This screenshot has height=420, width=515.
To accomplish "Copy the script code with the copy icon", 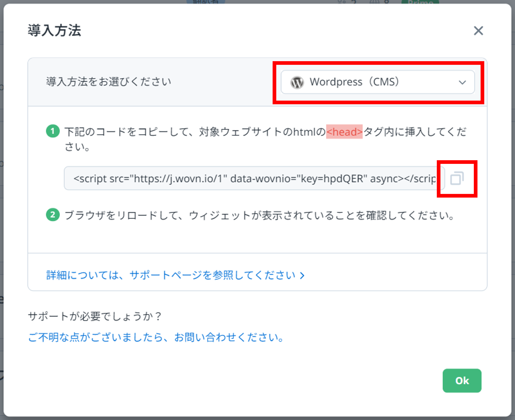I will (x=457, y=179).
